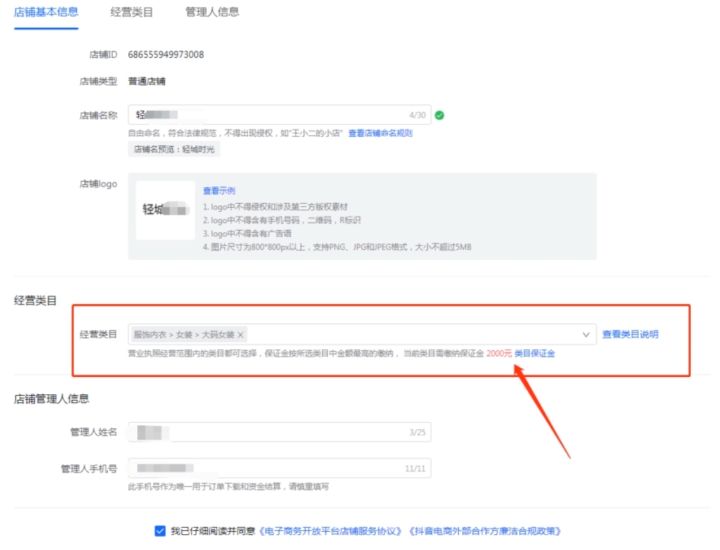Click the 类目保证金 link

(534, 353)
